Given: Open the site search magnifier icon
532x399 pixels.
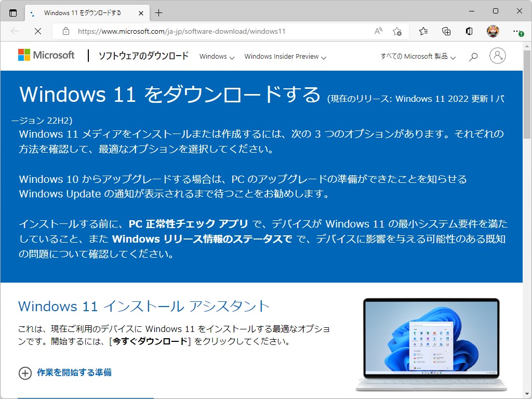Looking at the screenshot, I should pos(473,56).
